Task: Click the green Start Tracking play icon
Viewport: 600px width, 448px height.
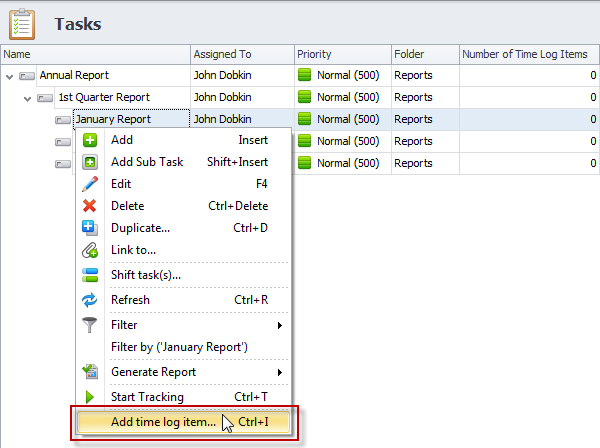Action: tap(90, 397)
